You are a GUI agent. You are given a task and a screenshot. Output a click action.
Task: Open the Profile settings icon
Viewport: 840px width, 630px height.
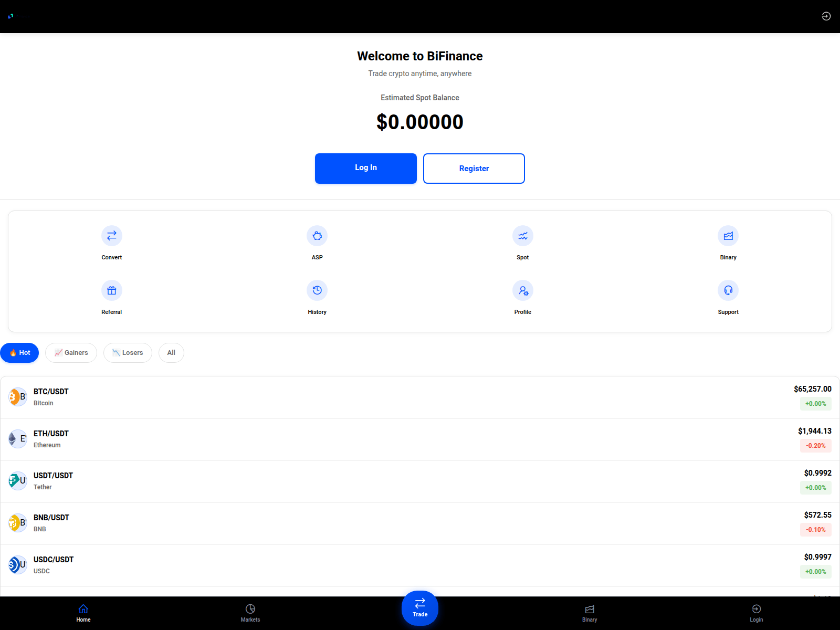point(523,290)
